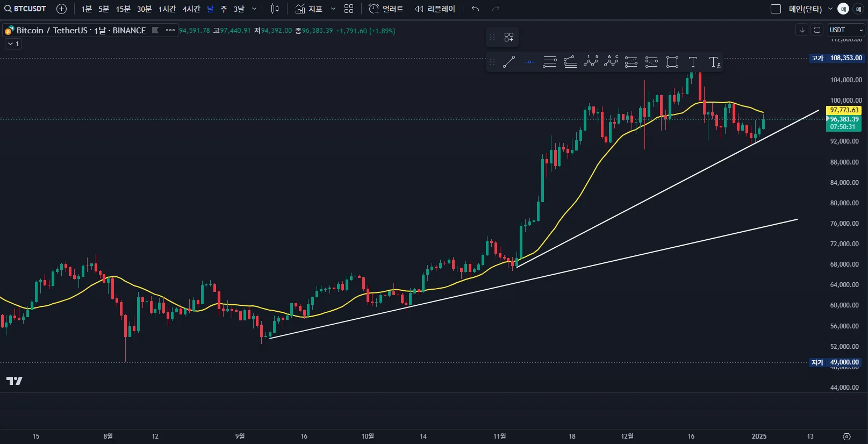Viewport: 868px width, 444px height.
Task: Open the 지표 indicators dialog
Action: tap(309, 9)
